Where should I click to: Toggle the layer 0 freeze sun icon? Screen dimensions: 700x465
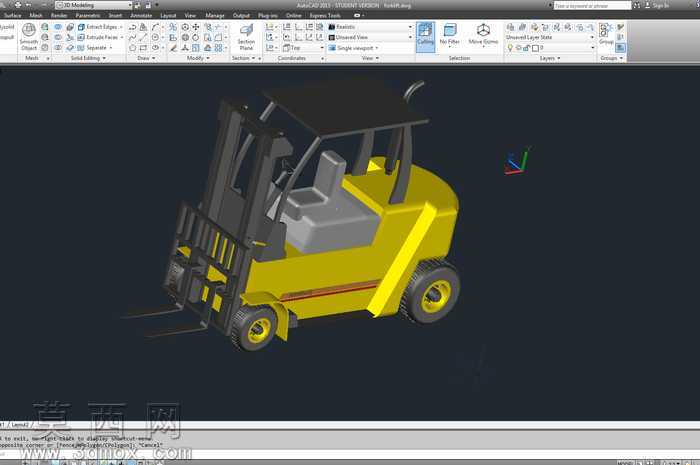click(519, 48)
